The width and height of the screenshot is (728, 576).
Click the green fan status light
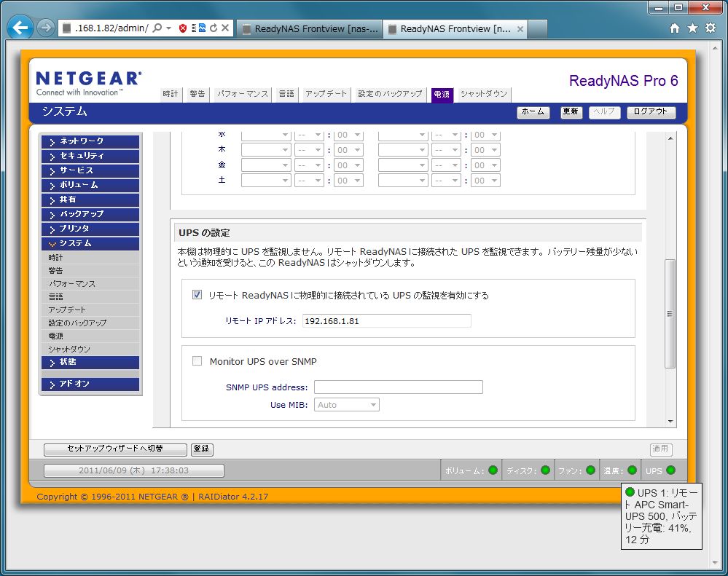pos(590,470)
